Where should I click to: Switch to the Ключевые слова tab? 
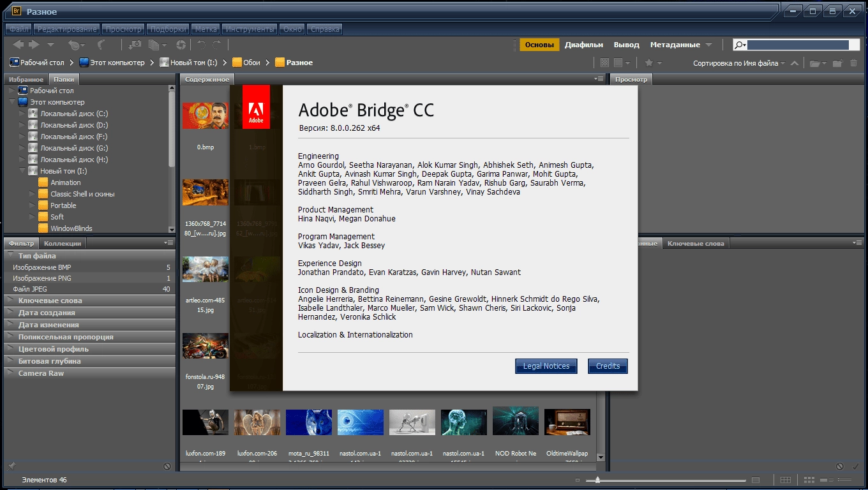coord(696,243)
